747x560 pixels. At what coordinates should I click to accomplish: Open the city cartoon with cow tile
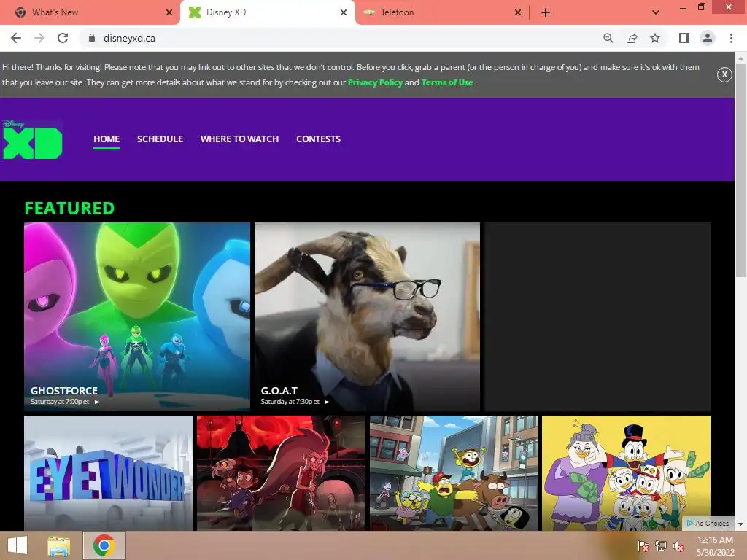click(454, 472)
